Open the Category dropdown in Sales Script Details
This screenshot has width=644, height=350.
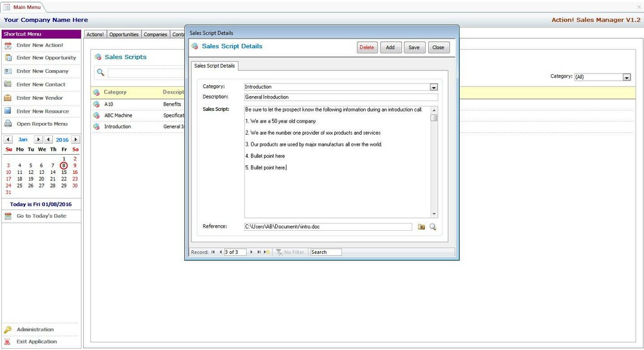point(433,87)
